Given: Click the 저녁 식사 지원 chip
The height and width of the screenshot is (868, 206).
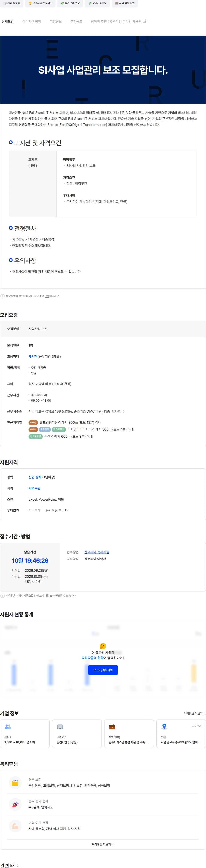Looking at the screenshot, I should (x=125, y=3).
